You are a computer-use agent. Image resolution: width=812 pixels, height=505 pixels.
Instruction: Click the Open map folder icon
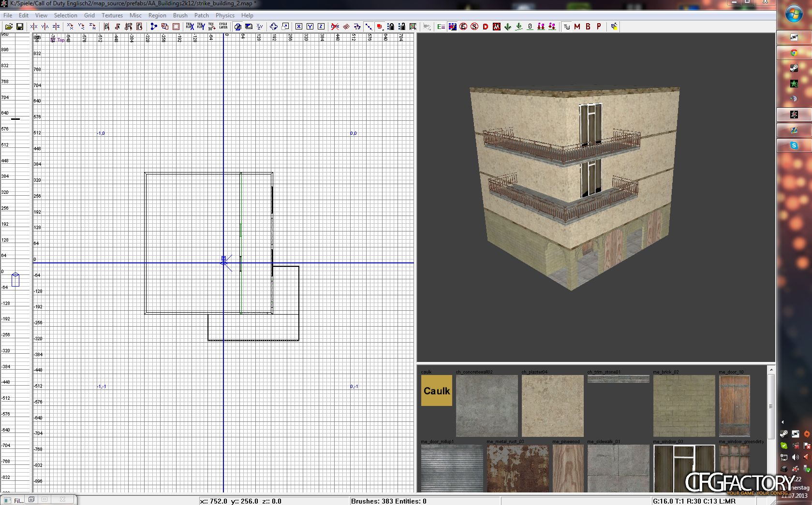click(x=9, y=27)
